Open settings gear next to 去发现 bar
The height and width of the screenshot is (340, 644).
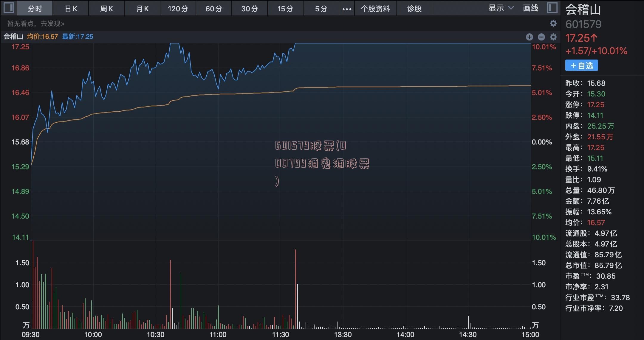[553, 23]
